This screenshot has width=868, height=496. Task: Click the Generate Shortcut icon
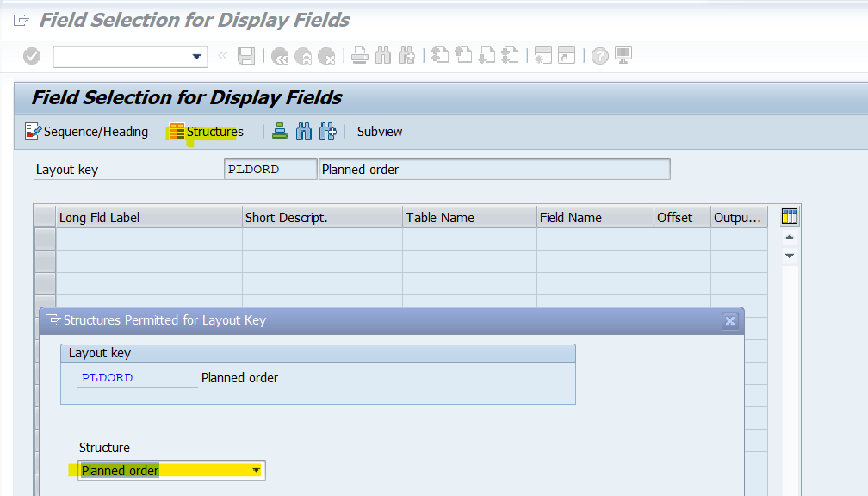[567, 55]
